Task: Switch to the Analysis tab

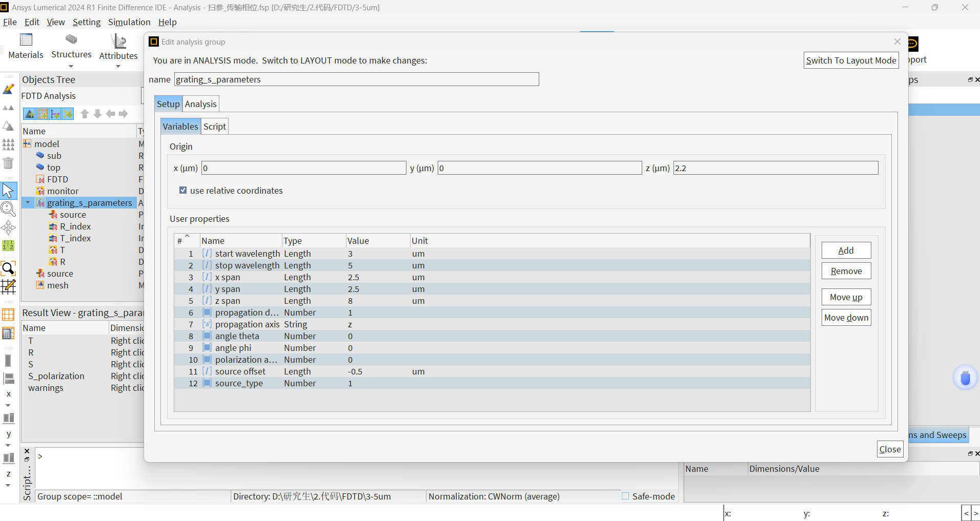Action: [x=200, y=104]
